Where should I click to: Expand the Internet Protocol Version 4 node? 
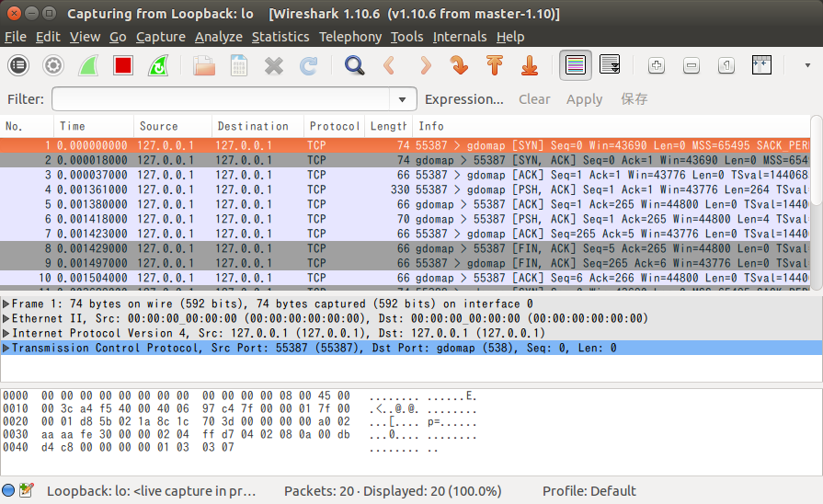coord(6,333)
